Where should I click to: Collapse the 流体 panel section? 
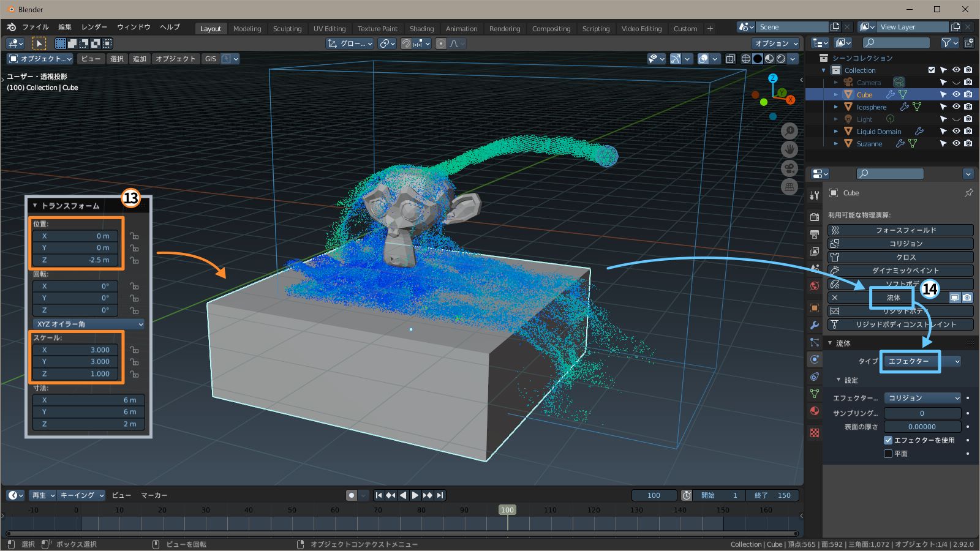click(x=831, y=343)
